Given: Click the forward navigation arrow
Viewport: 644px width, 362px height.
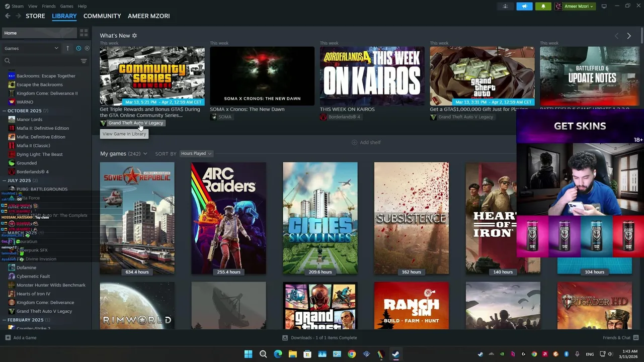Looking at the screenshot, I should click(x=18, y=16).
